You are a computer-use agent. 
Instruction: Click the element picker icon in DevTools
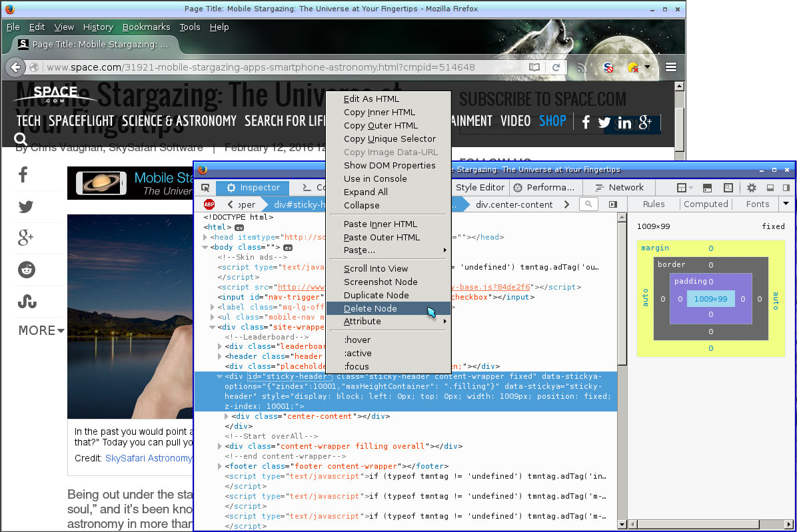205,188
